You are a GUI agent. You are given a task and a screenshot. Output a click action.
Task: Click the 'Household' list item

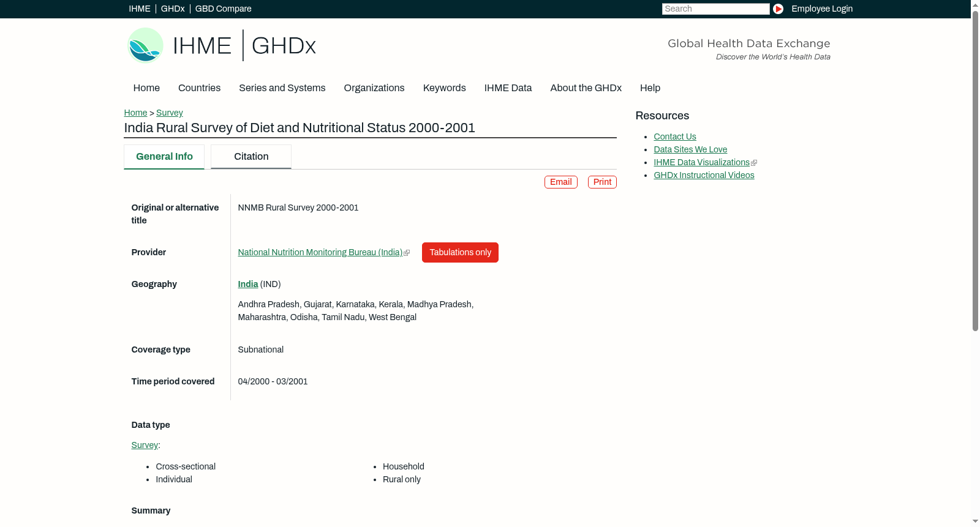[404, 466]
